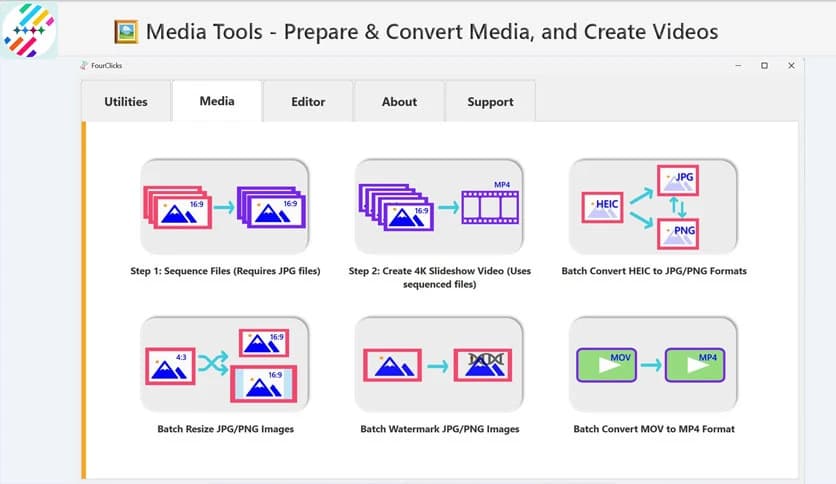Open the Editor tab
This screenshot has height=484, width=836.
click(308, 101)
